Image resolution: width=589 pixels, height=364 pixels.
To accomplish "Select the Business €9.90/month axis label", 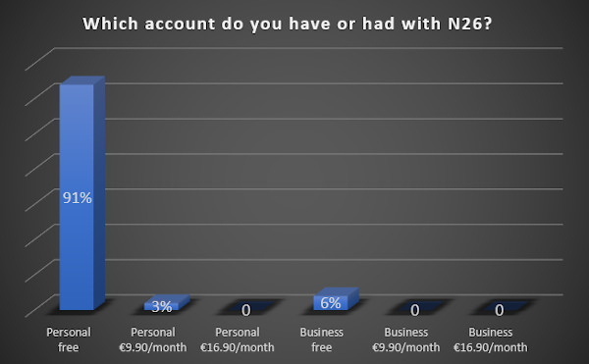I will point(406,339).
